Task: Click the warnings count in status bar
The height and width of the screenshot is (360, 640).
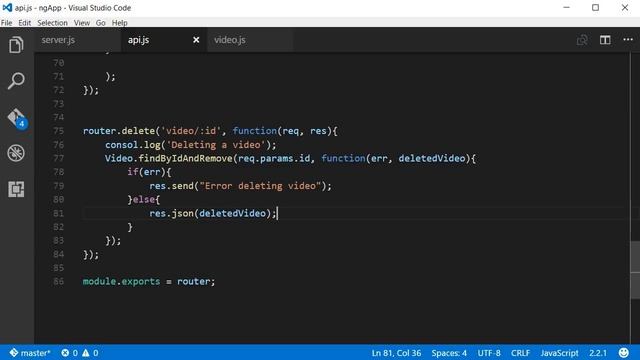Action: tap(90, 353)
